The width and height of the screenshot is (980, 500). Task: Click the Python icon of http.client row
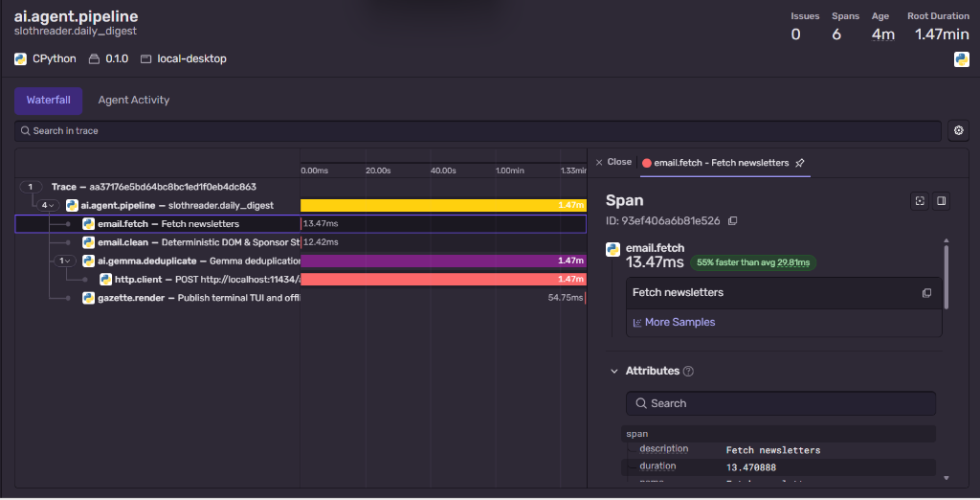105,279
